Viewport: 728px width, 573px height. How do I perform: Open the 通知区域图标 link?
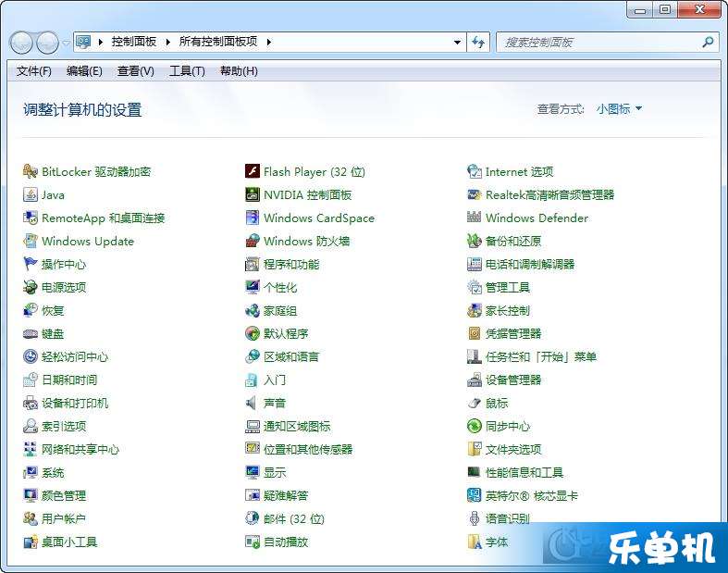tap(297, 426)
